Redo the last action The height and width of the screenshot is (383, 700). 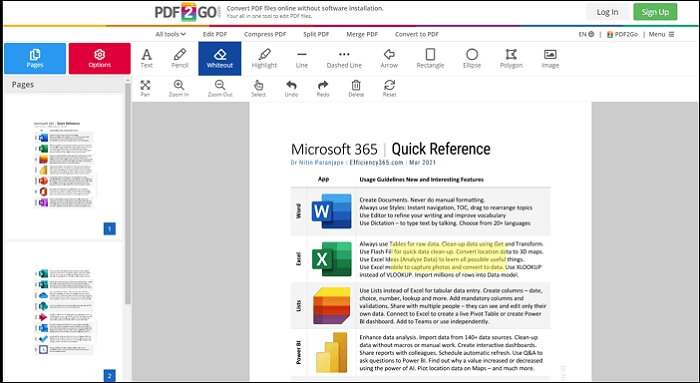click(323, 88)
